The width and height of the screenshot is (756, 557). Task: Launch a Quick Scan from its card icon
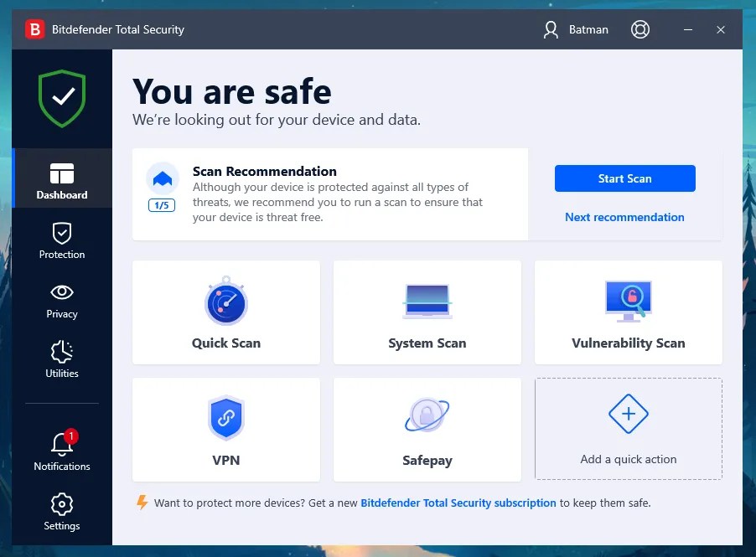225,302
